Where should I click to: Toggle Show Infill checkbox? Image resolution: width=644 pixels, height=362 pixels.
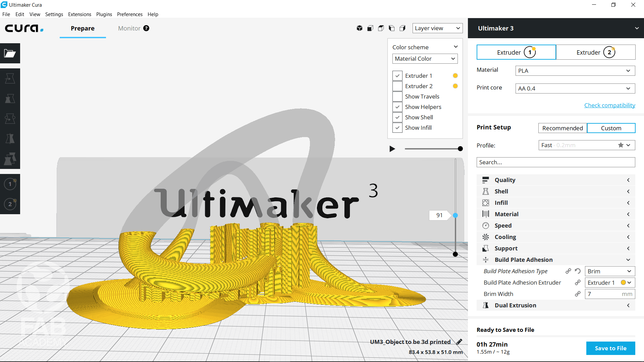pos(397,128)
